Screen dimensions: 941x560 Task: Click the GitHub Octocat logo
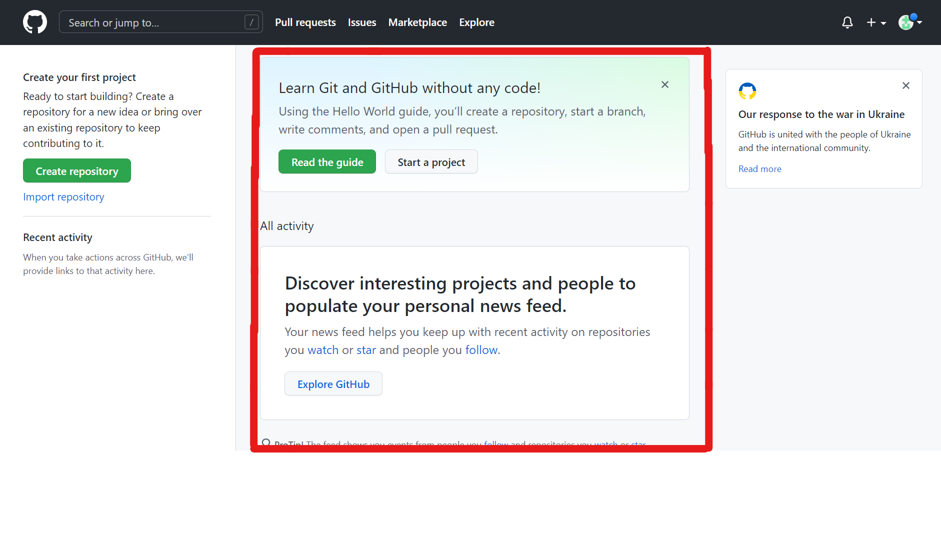point(35,22)
